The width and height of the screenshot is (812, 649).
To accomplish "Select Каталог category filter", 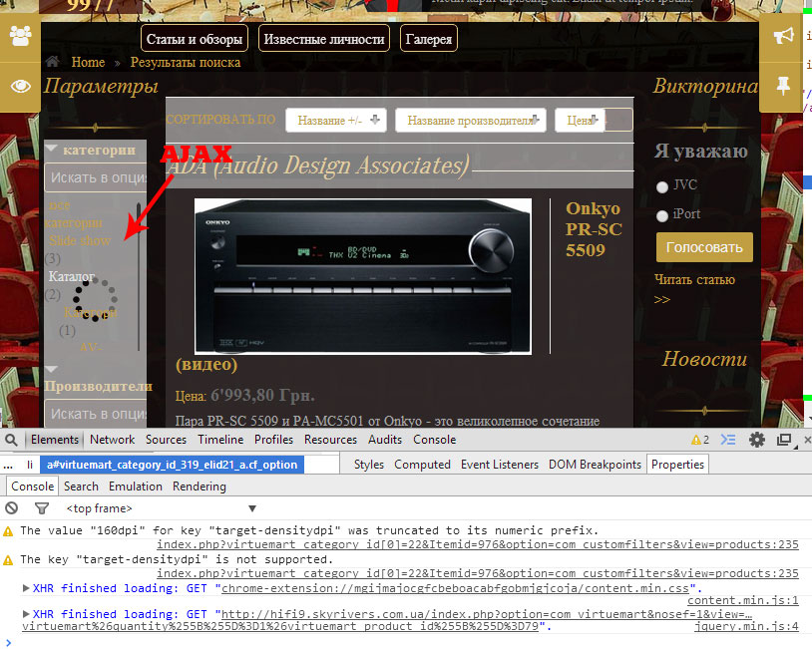I will [x=72, y=276].
